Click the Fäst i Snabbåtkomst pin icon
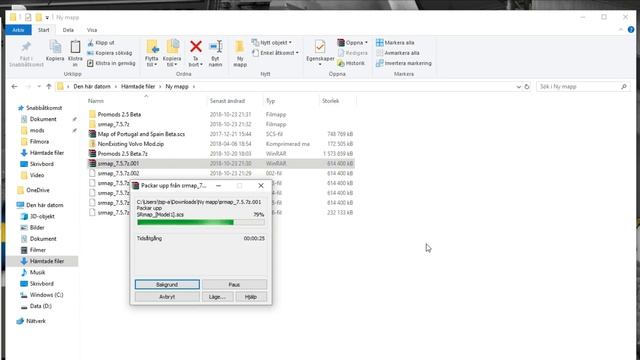640x360 pixels. [x=26, y=46]
